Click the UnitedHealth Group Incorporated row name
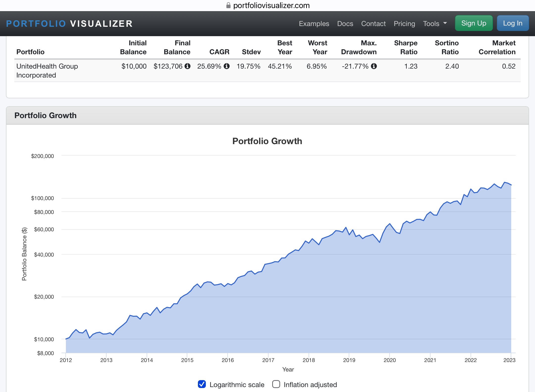This screenshot has height=392, width=535. (x=47, y=71)
